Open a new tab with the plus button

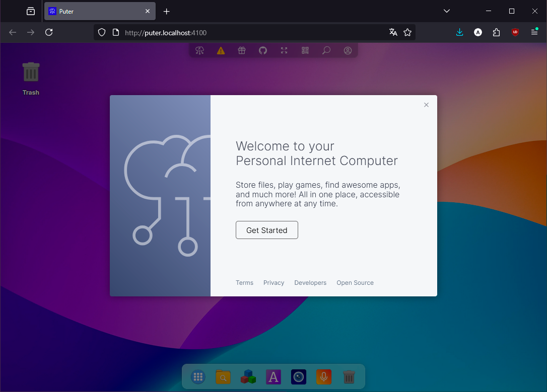(x=166, y=12)
